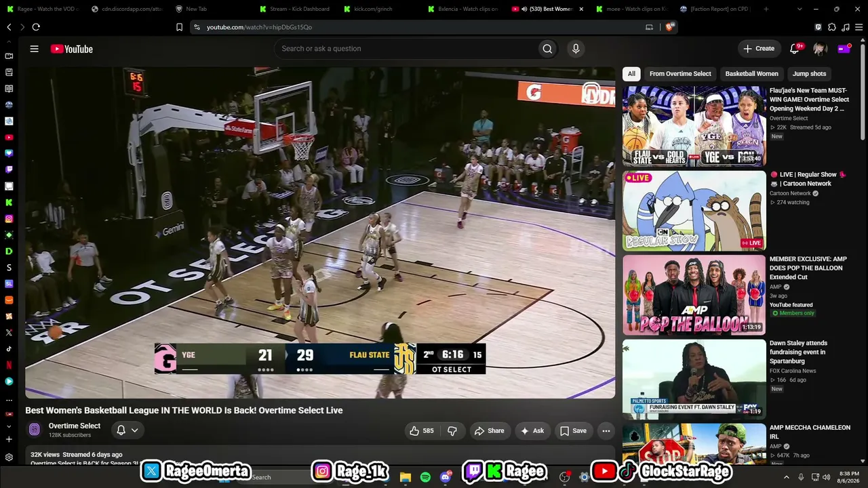Screen dimensions: 868x488
Task: Open more actions menu below the video
Action: click(606, 431)
